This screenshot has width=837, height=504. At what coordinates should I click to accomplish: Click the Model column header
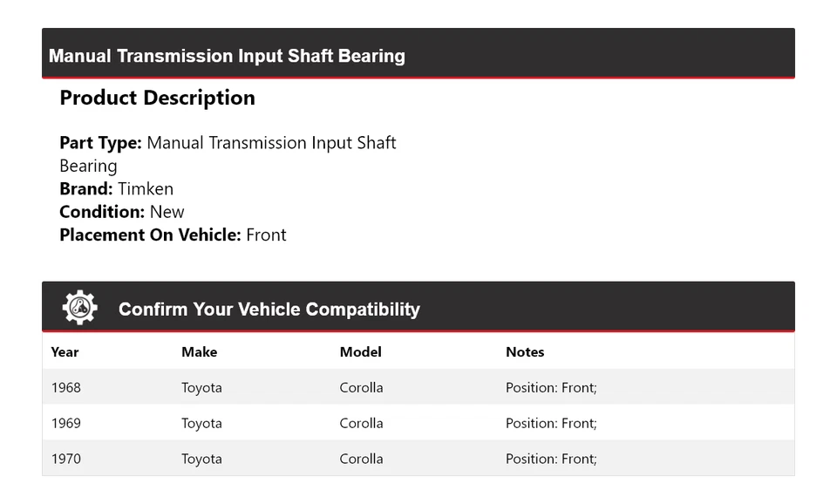(x=360, y=352)
